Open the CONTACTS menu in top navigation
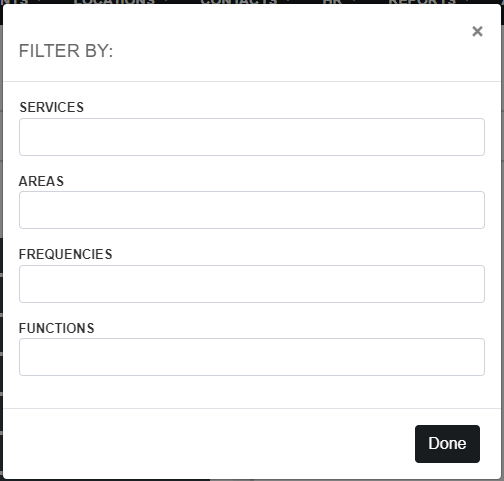The image size is (504, 481). coord(239,2)
